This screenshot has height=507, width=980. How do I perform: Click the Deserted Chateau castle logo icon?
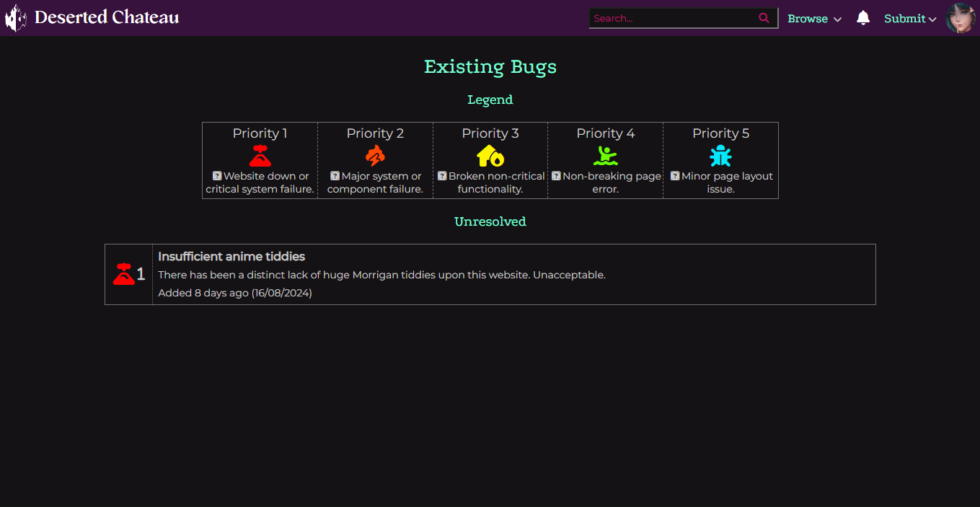16,18
